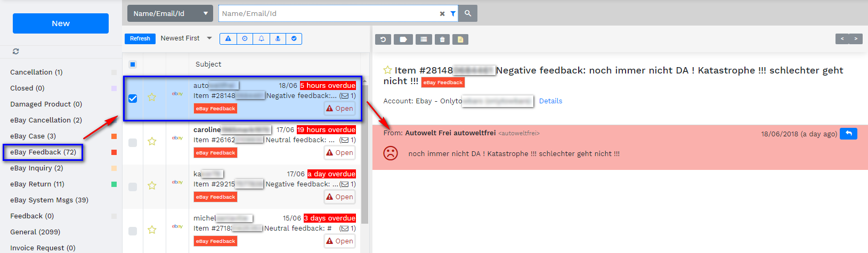Open the Name/Email/Id search type dropdown

click(x=170, y=13)
